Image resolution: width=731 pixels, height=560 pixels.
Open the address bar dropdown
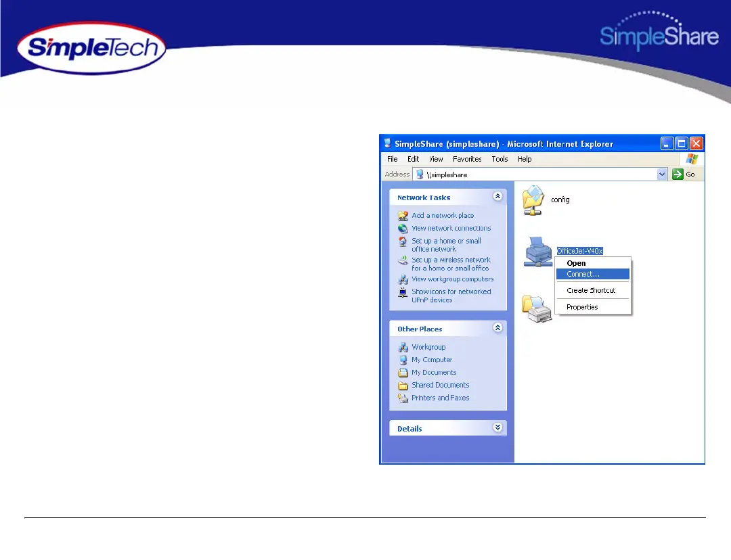click(662, 174)
